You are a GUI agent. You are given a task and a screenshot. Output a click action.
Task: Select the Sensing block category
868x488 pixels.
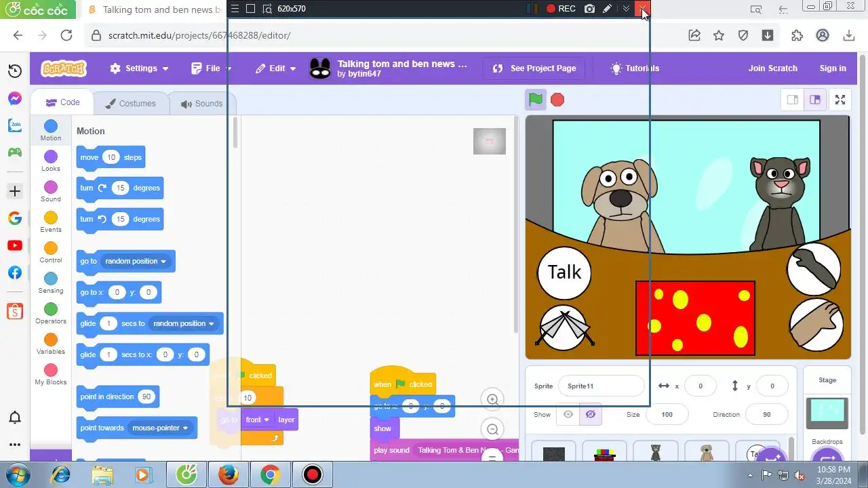pyautogui.click(x=51, y=283)
